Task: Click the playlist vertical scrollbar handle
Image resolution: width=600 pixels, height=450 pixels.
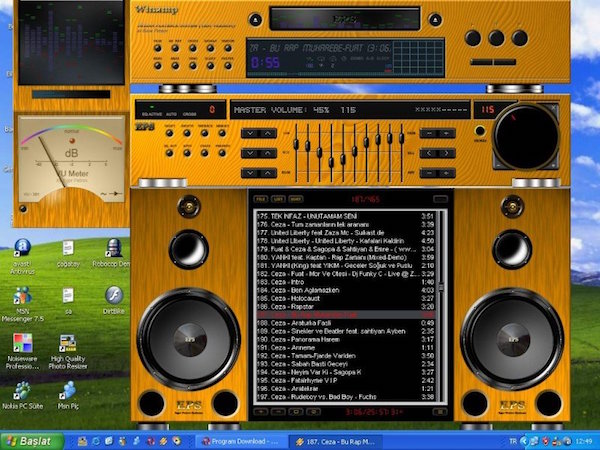Action: click(441, 287)
